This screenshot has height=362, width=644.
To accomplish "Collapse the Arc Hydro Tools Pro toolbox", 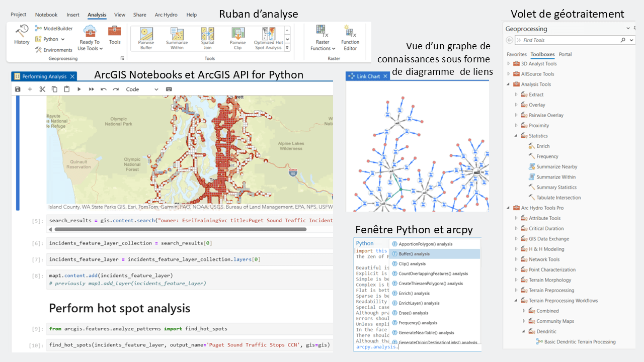I will coord(509,208).
